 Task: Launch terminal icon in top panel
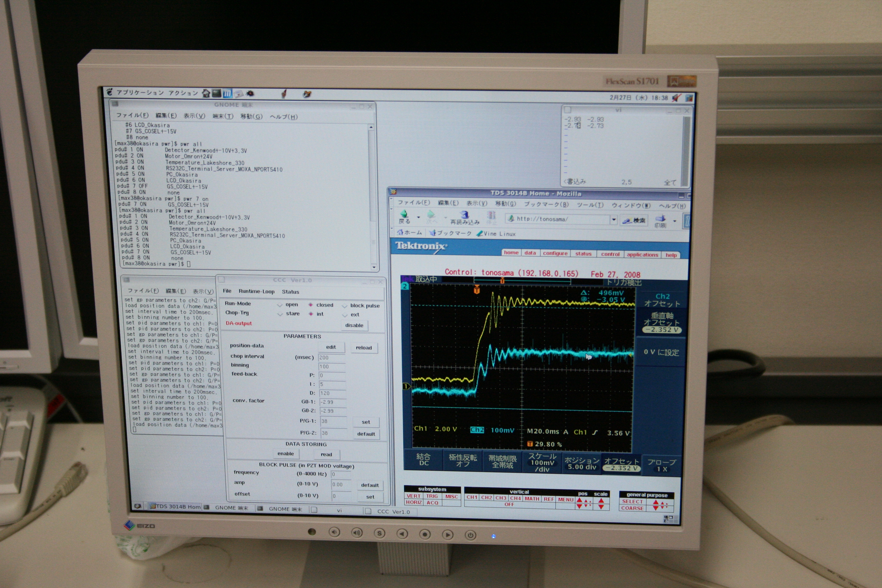pos(216,93)
